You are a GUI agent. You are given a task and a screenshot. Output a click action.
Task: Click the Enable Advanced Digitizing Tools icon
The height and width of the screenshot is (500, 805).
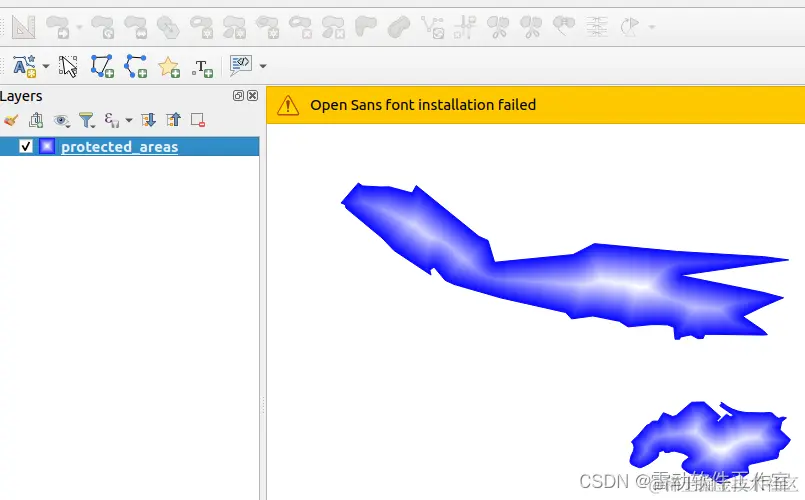24,27
